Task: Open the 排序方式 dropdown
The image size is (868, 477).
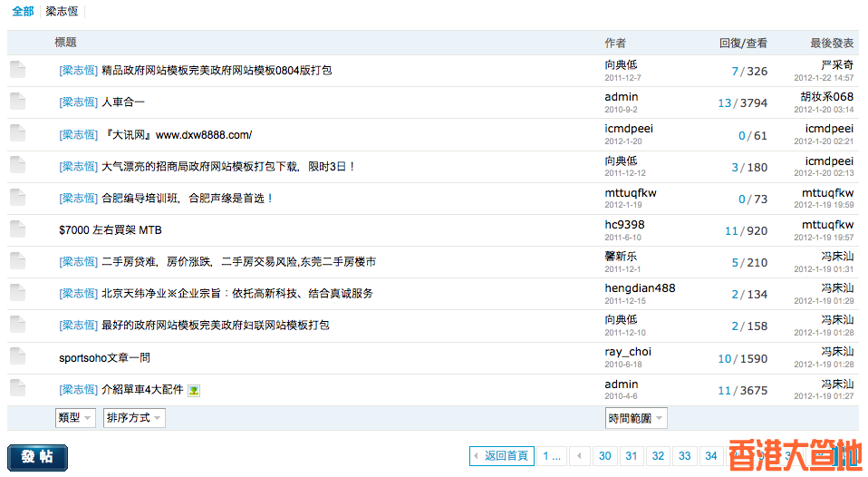Action: [134, 418]
